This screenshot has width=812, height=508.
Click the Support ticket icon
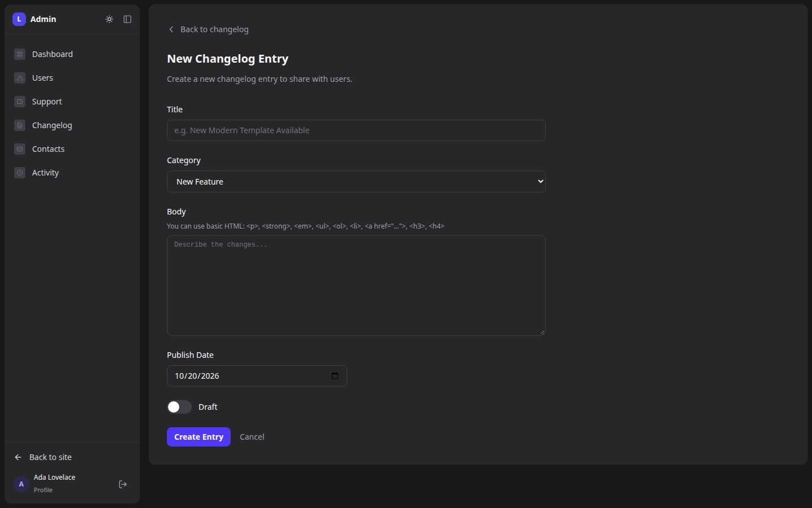click(x=20, y=102)
